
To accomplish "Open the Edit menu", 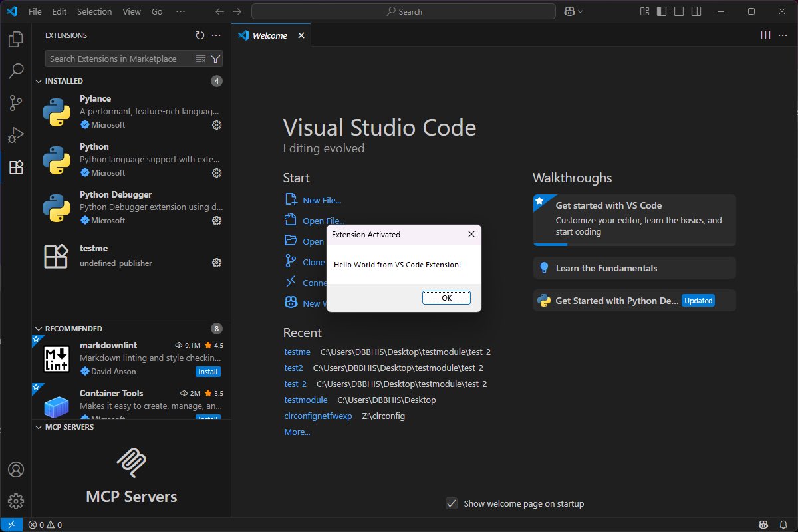I will (59, 11).
